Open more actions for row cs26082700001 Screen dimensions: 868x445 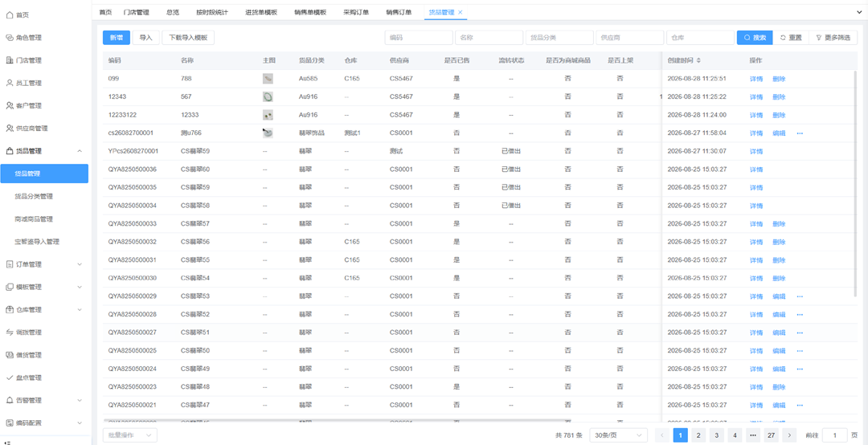800,133
